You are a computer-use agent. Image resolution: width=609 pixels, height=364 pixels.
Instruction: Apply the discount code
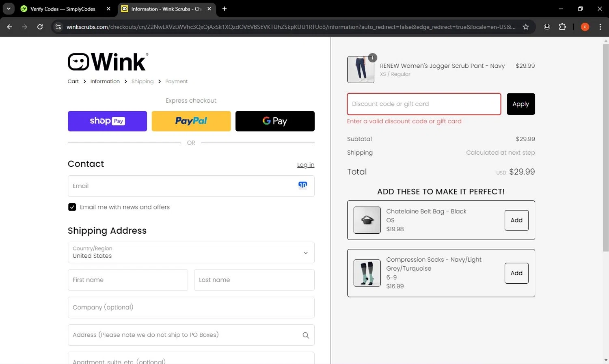coord(520,104)
